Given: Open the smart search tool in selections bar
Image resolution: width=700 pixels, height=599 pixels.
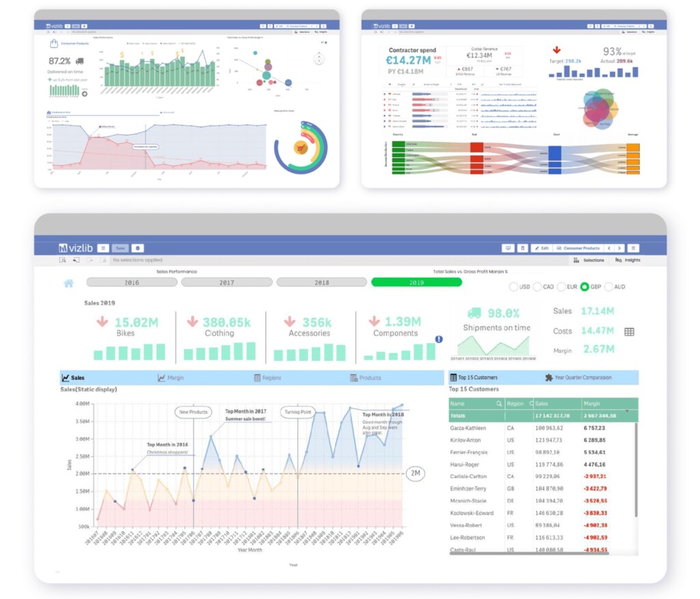Looking at the screenshot, I should click(x=63, y=260).
